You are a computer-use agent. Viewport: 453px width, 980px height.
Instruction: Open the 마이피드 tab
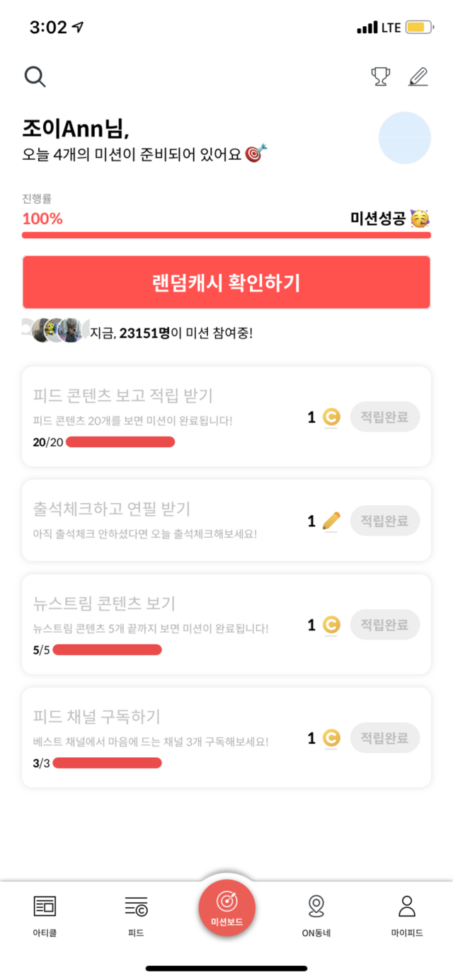click(x=407, y=916)
